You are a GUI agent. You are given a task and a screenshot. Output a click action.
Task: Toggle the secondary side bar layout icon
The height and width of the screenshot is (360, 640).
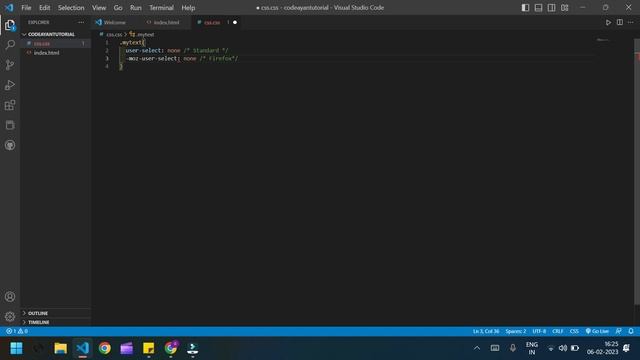point(551,7)
